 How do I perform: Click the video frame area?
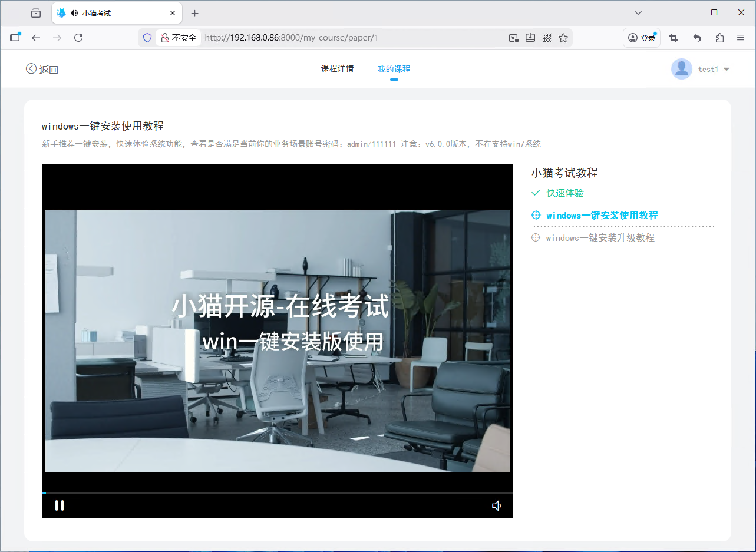coord(278,341)
